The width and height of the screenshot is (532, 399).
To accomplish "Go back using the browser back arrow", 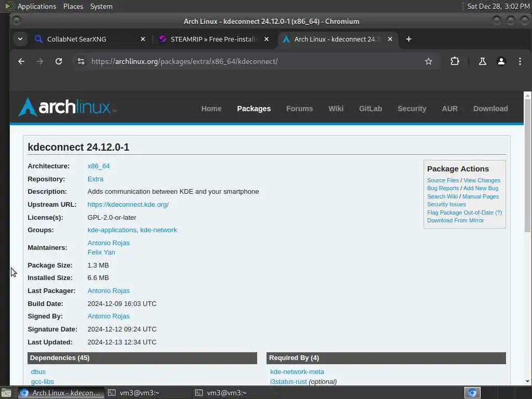I will coord(21,61).
